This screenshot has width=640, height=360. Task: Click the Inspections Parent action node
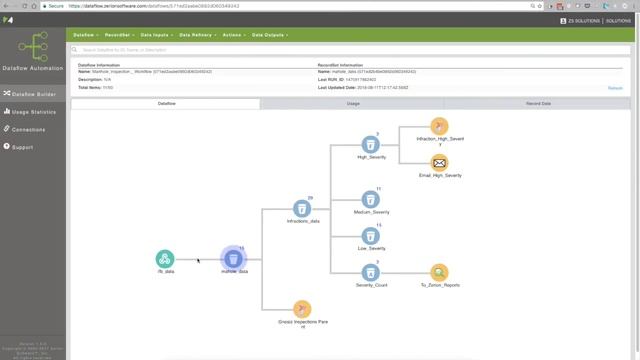click(302, 309)
